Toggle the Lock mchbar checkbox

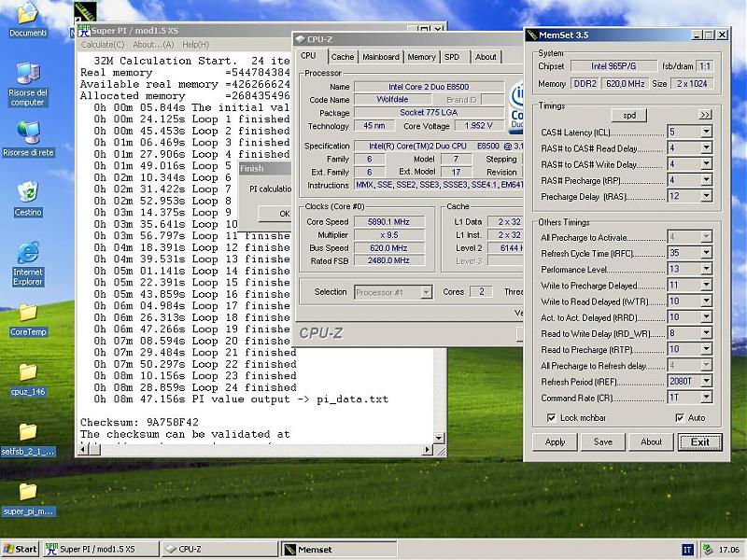(x=551, y=417)
